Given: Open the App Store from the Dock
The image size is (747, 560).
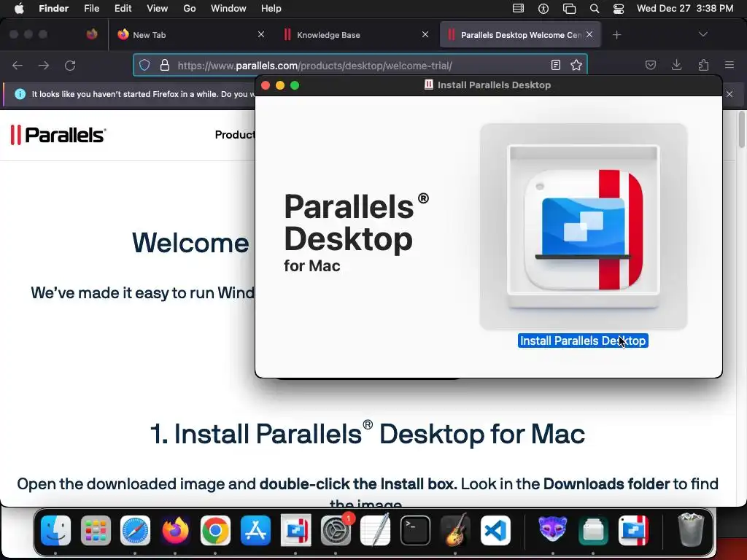Looking at the screenshot, I should pos(256,530).
